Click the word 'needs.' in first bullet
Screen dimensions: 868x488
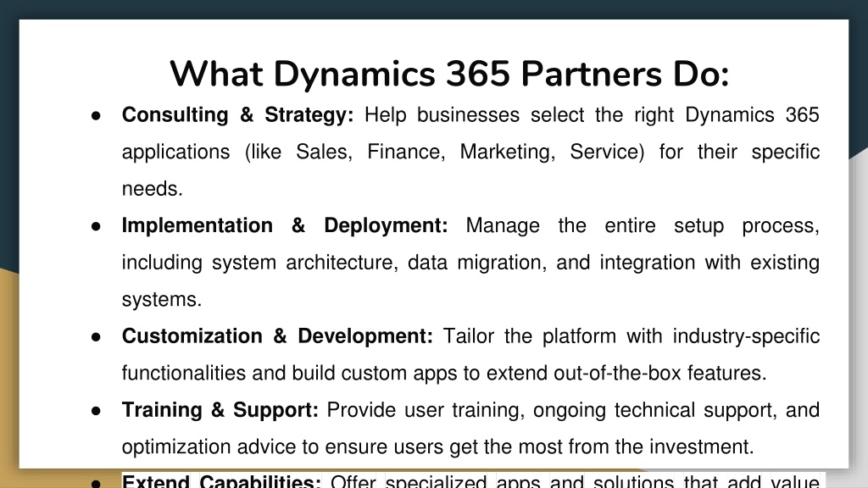coord(153,189)
